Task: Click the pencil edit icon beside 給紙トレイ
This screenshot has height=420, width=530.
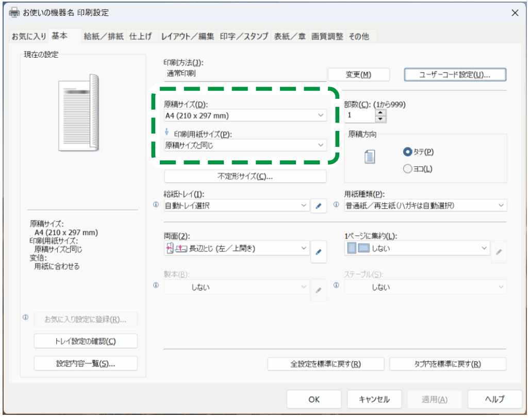Action: [x=318, y=206]
